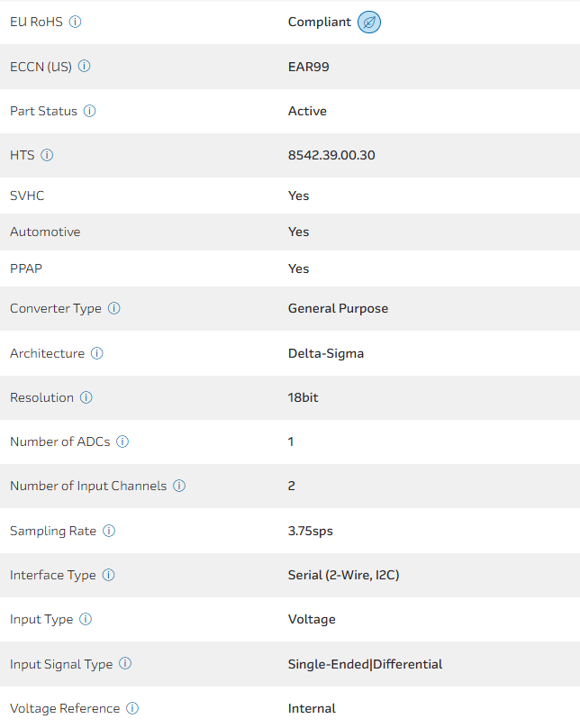The width and height of the screenshot is (580, 728).
Task: Click info icon beside Number of Input Channels
Action: click(x=179, y=486)
